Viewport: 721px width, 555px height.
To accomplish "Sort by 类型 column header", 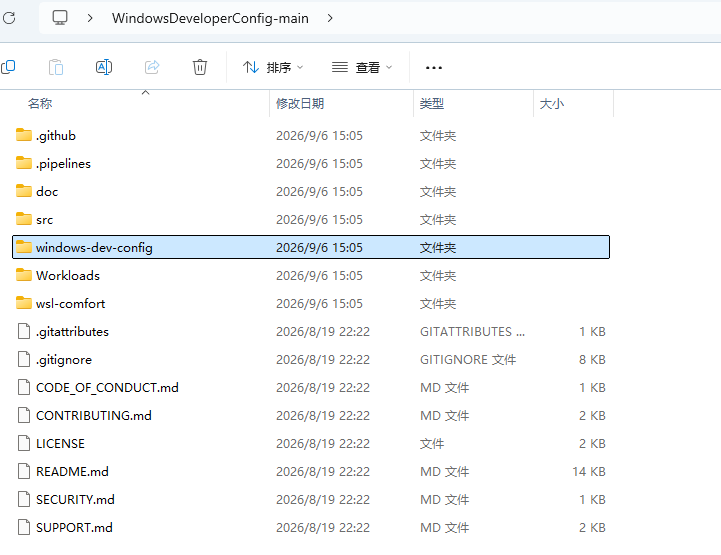I will (432, 103).
